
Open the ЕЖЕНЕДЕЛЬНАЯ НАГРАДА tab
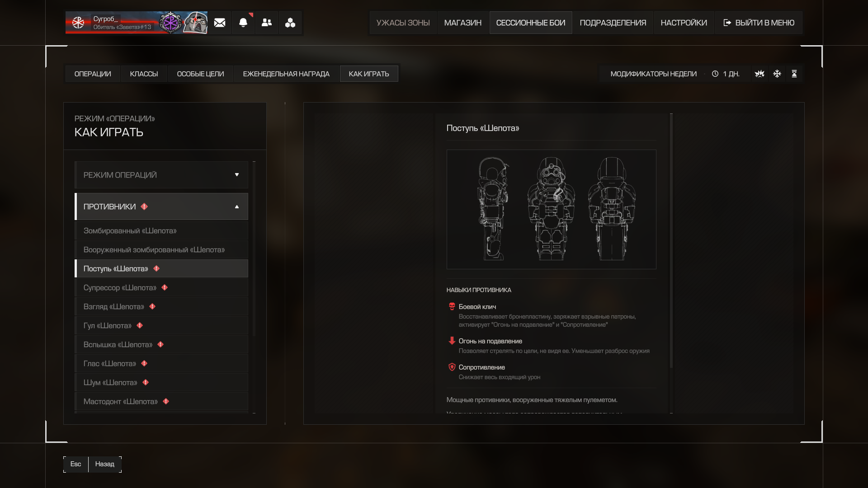pyautogui.click(x=286, y=74)
